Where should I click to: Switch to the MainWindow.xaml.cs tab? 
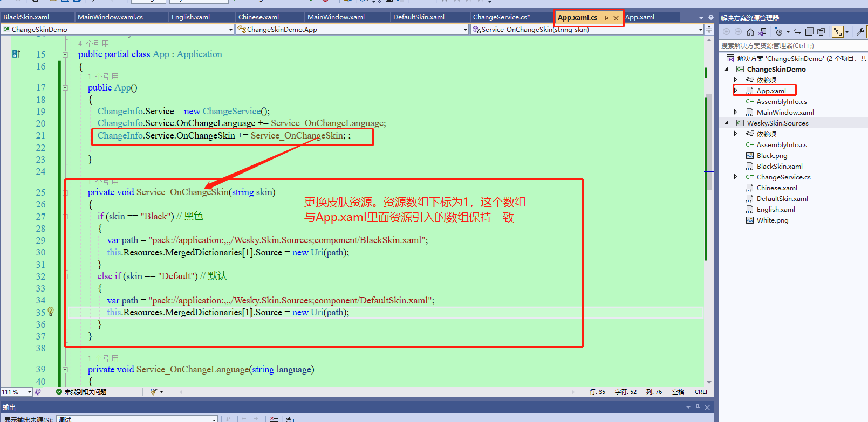(121, 17)
